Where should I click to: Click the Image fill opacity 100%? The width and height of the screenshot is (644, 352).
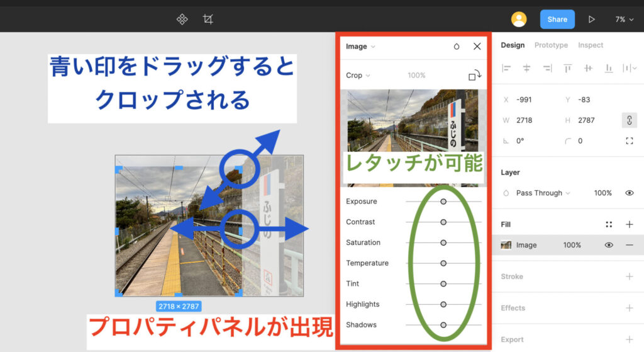point(572,245)
